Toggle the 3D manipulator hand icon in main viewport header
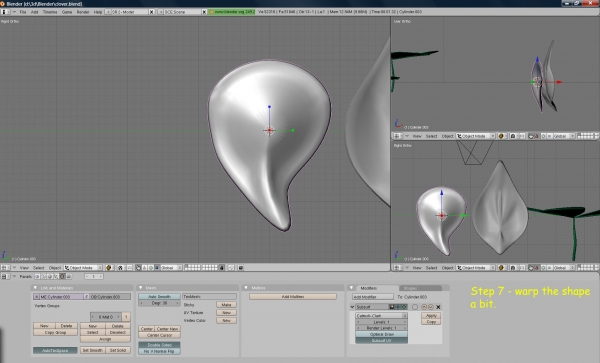 point(138,268)
